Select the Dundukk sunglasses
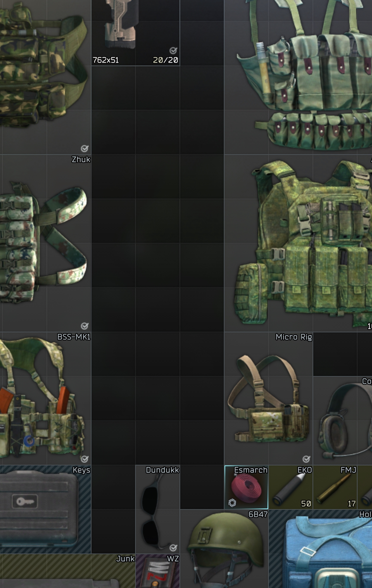 pos(158,509)
